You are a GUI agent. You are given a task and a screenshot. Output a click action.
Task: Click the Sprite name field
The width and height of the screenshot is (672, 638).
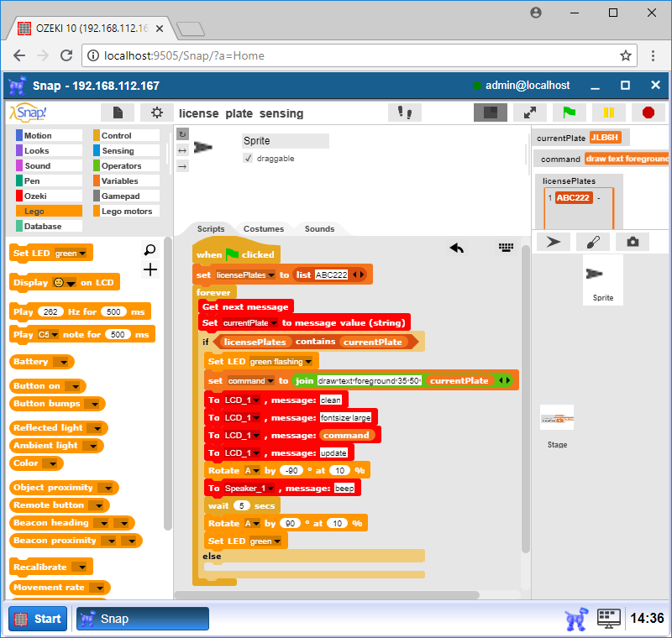coord(285,141)
